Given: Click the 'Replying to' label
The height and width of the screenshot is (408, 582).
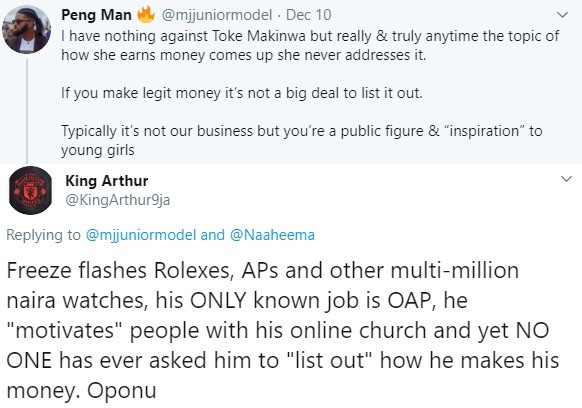Looking at the screenshot, I should click(43, 235).
